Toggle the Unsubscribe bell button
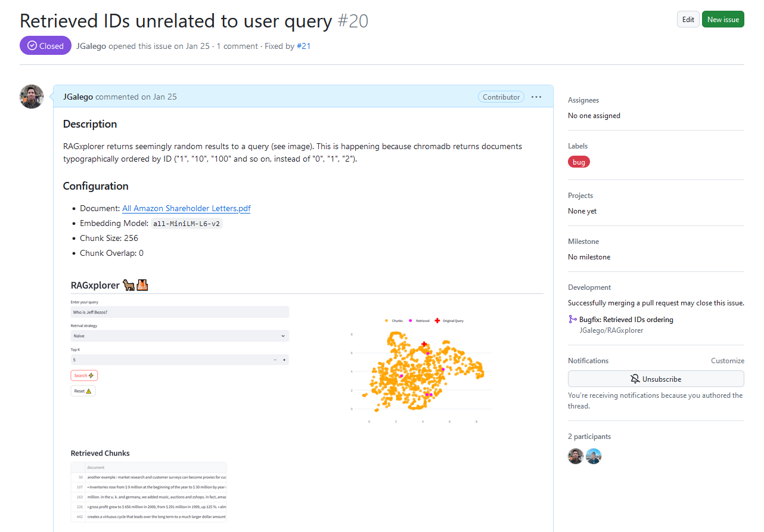Screen dimensions: 764x532 (x=655, y=379)
